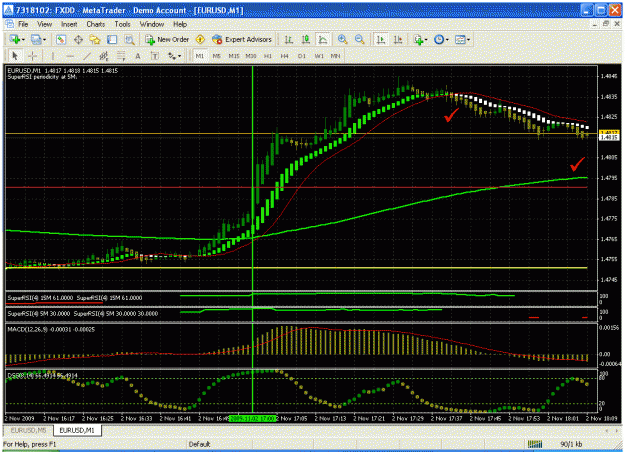Switch to the line chart icon
625x452 pixels.
[x=322, y=39]
